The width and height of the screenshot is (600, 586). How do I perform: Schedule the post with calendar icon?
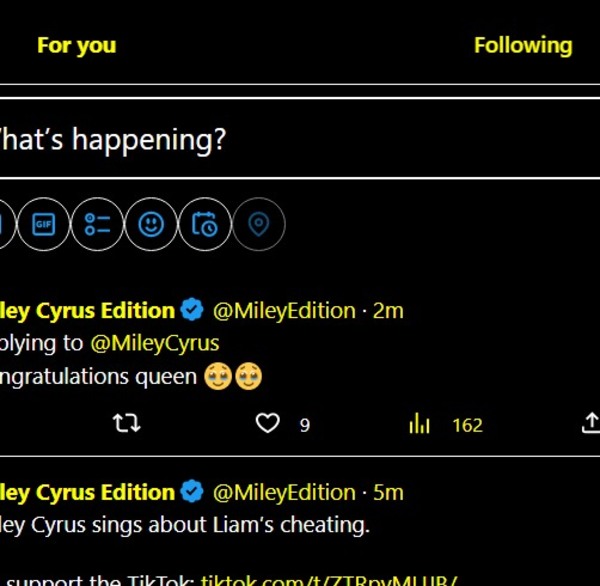tap(205, 225)
